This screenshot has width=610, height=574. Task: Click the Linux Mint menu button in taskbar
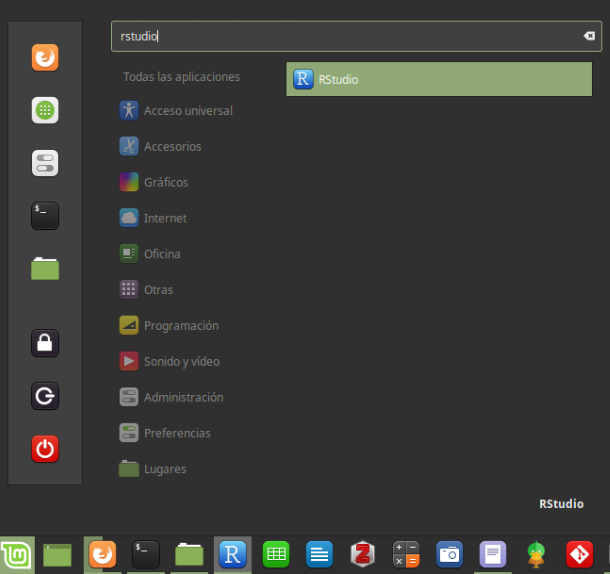coord(17,555)
